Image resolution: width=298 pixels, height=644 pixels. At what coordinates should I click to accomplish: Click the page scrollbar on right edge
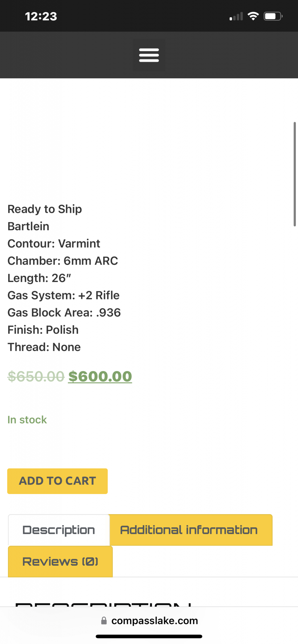[x=295, y=174]
